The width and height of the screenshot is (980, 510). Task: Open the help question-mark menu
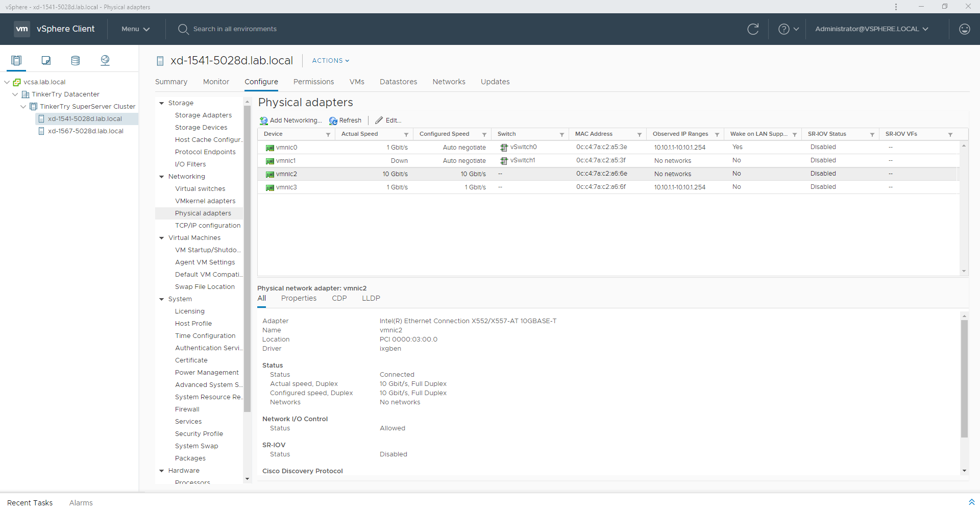(x=789, y=29)
